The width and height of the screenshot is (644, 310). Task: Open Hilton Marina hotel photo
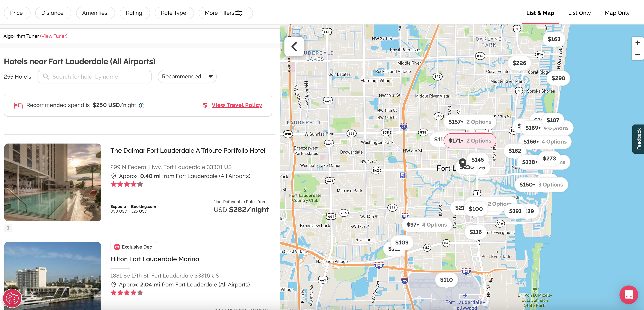click(53, 276)
